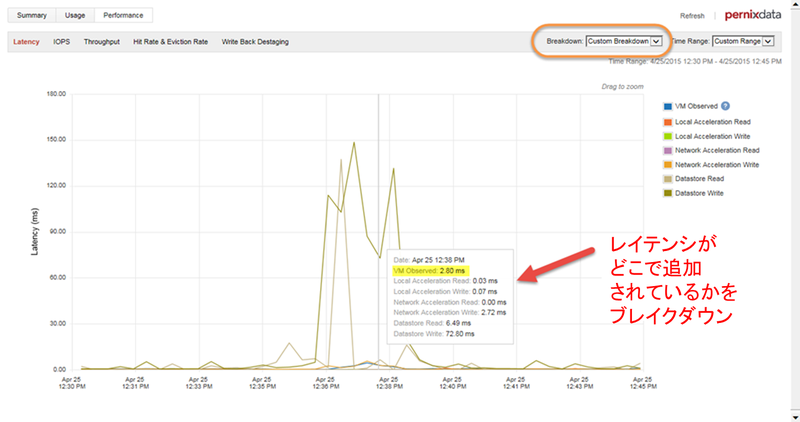Click the Network Acceleration Write legend label
The image size is (800, 422).
pos(717,165)
